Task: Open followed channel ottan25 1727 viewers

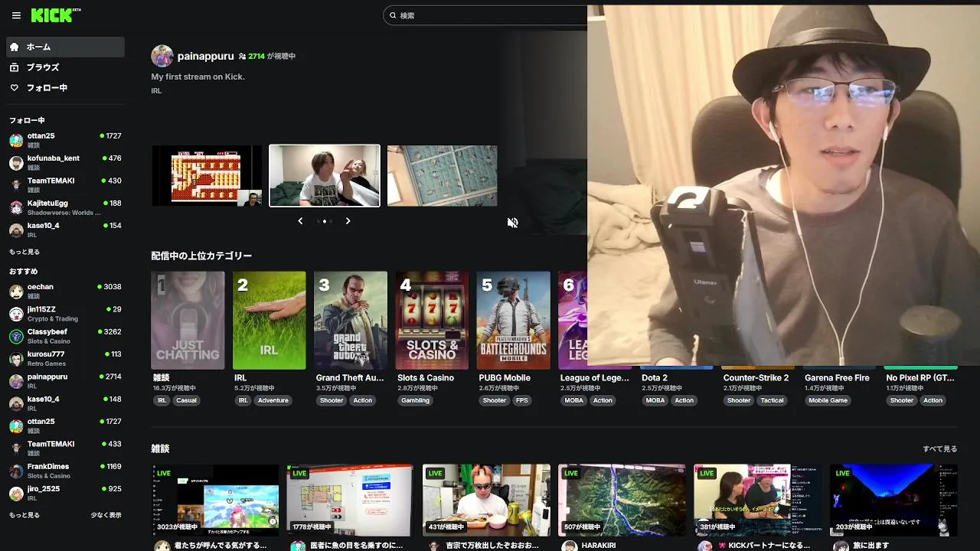Action: click(x=65, y=140)
